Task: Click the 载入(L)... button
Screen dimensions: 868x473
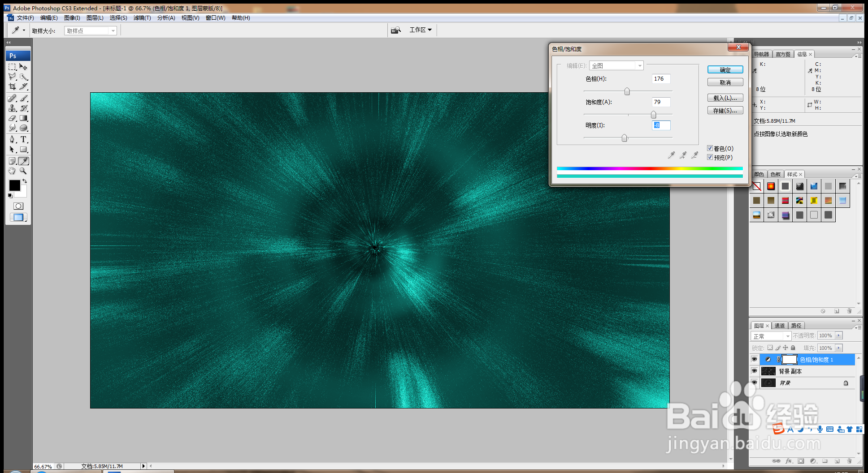Action: pos(725,98)
